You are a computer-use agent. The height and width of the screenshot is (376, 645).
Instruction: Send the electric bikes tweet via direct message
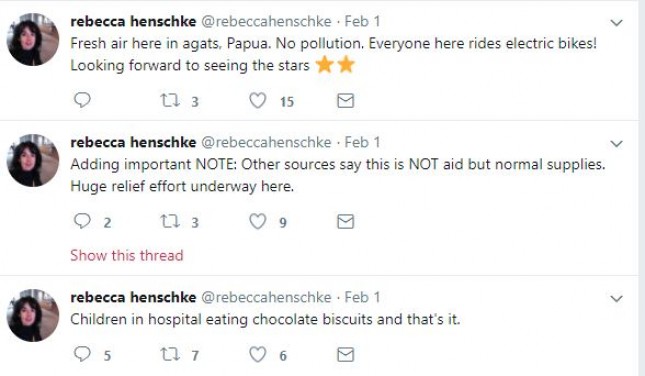(x=346, y=100)
